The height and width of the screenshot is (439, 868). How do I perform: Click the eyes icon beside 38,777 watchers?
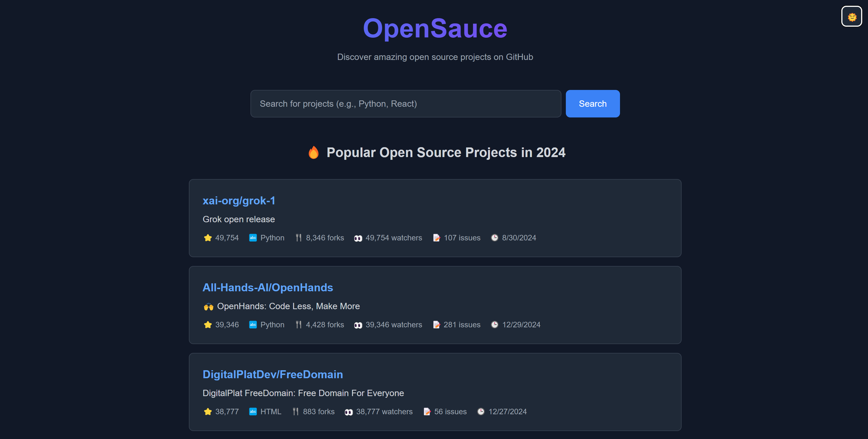pyautogui.click(x=348, y=412)
